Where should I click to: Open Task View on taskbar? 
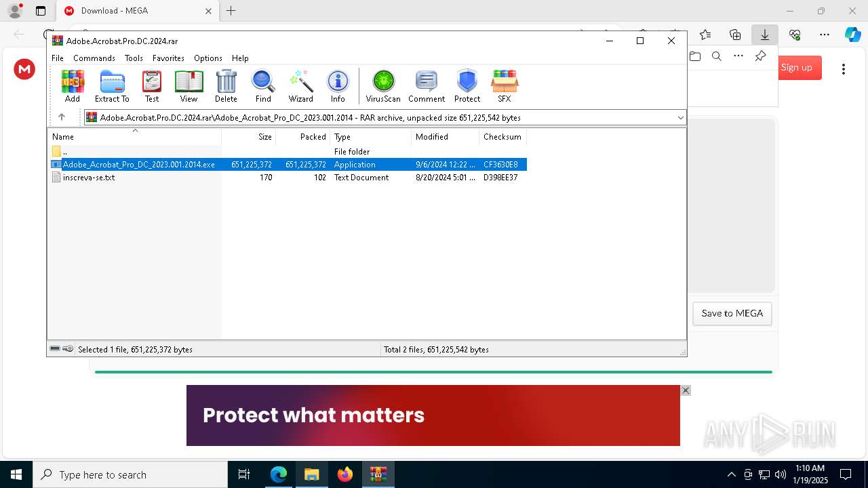244,474
